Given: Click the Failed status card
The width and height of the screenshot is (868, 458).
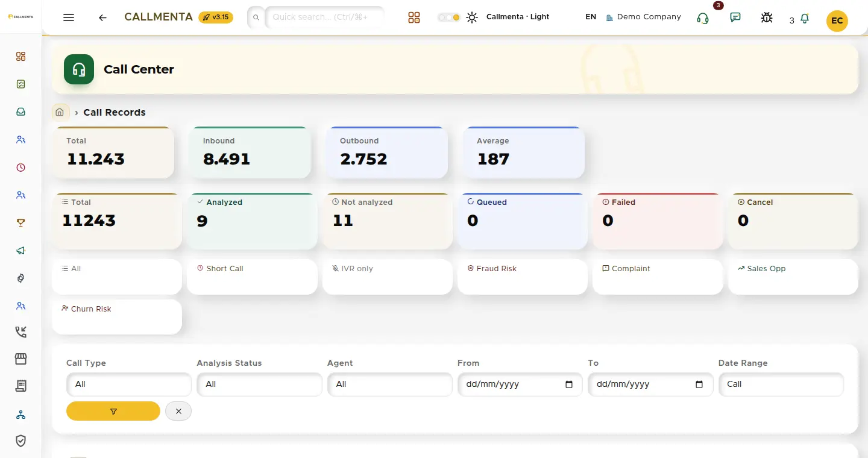Looking at the screenshot, I should [x=658, y=221].
